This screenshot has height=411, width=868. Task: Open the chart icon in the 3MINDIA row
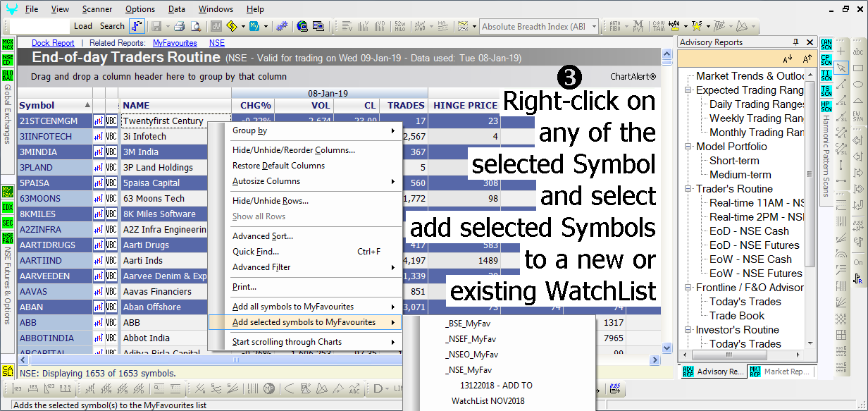[x=99, y=152]
